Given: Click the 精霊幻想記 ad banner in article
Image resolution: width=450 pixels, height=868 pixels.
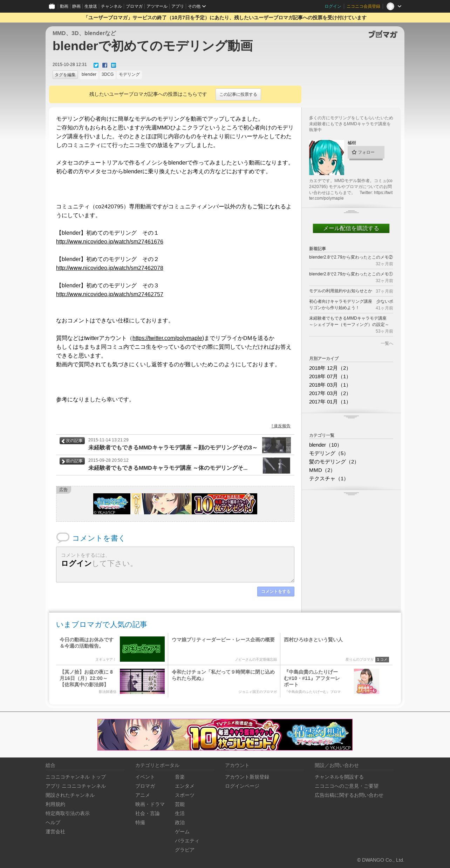Looking at the screenshot, I should point(175,504).
